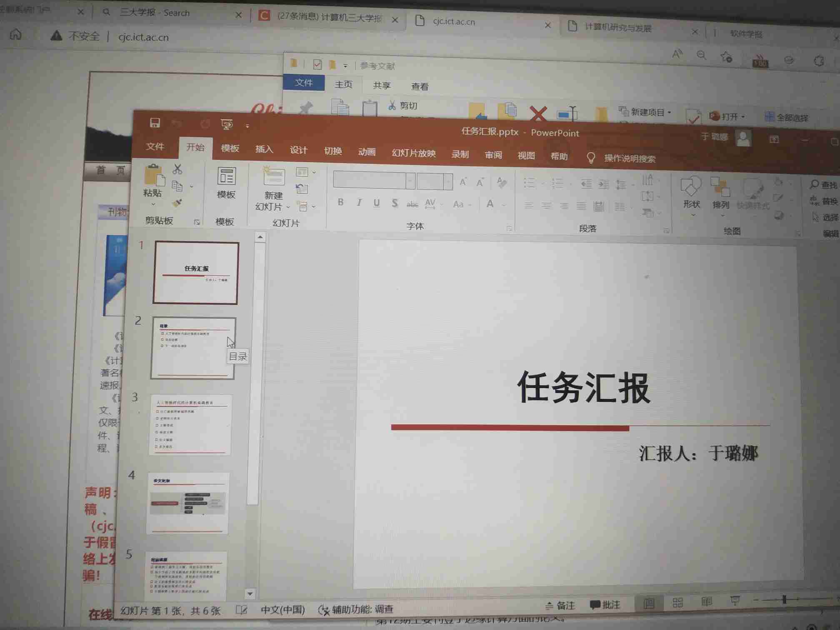The height and width of the screenshot is (630, 840).
Task: Select slide 3 thumbnail in panel
Action: 190,425
